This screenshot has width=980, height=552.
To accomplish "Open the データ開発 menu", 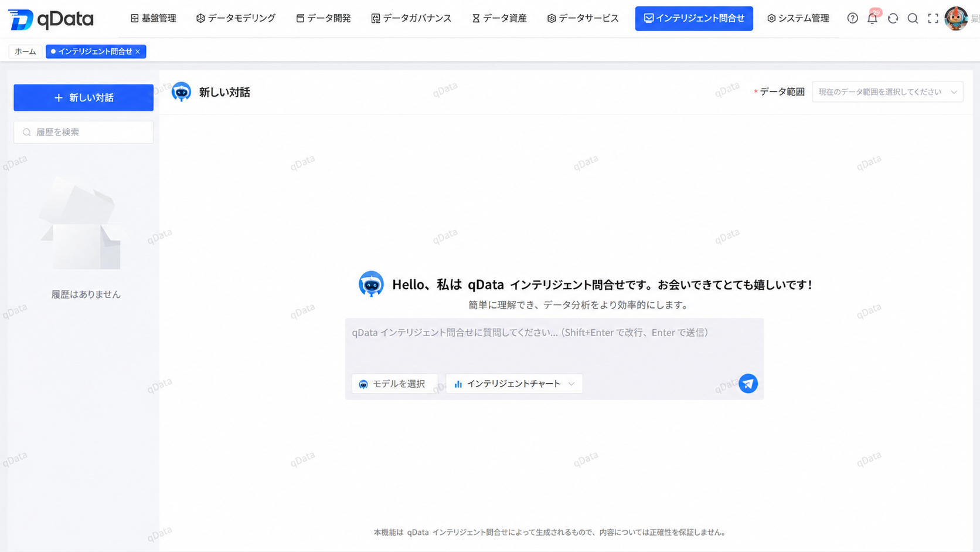I will 323,18.
